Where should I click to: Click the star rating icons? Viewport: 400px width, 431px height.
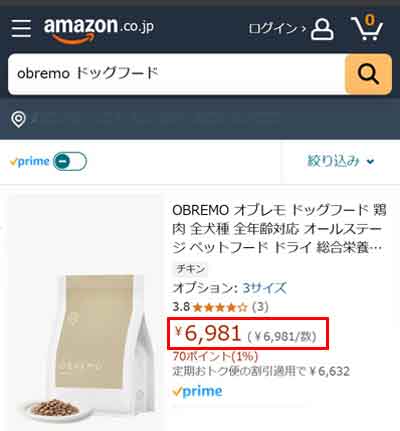click(x=220, y=307)
